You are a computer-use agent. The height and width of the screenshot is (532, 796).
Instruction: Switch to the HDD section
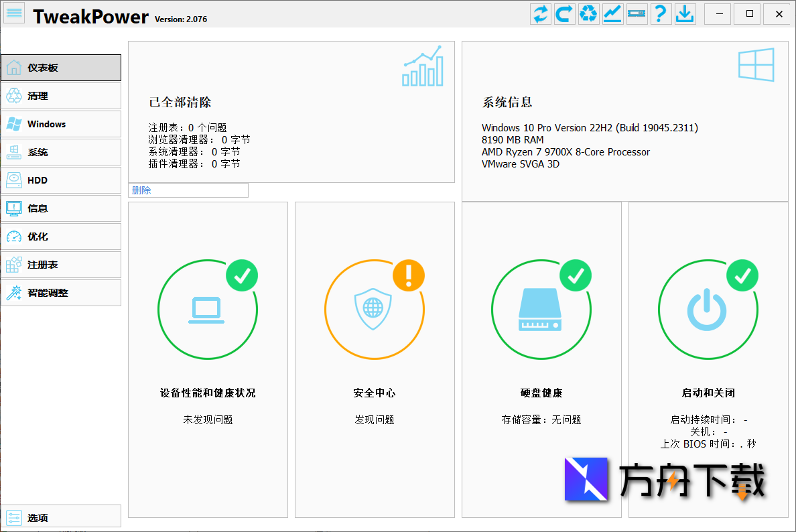pos(60,180)
